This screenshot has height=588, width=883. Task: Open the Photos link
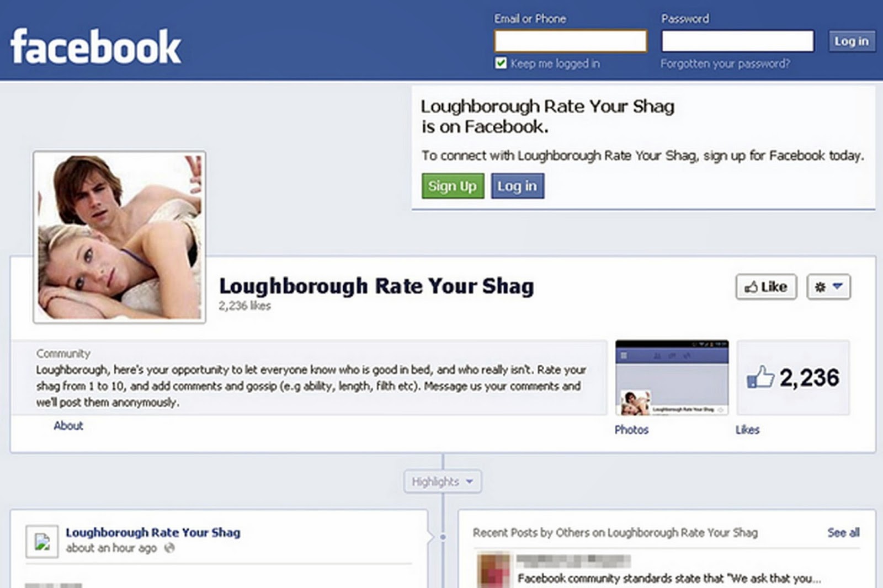632,430
